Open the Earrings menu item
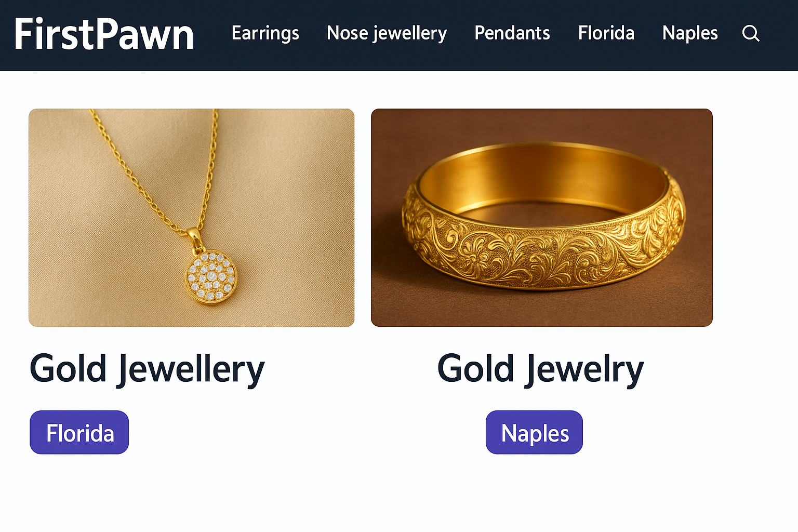This screenshot has width=798, height=532. pos(265,33)
